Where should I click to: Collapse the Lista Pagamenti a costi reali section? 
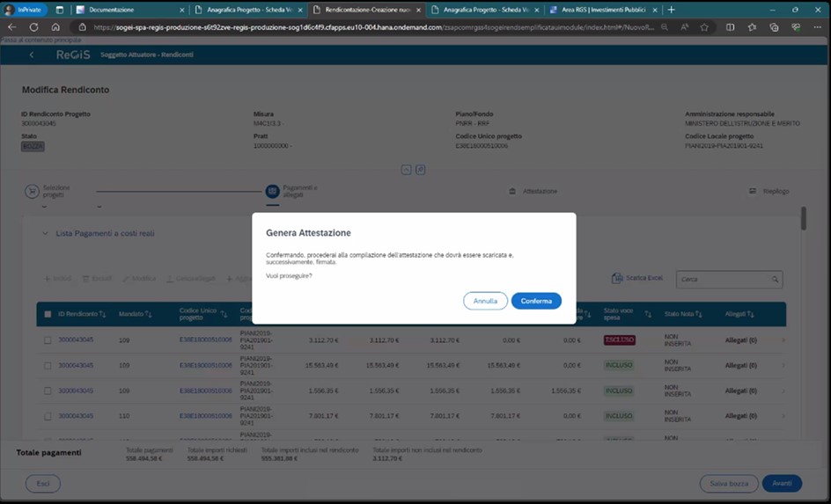coord(45,234)
